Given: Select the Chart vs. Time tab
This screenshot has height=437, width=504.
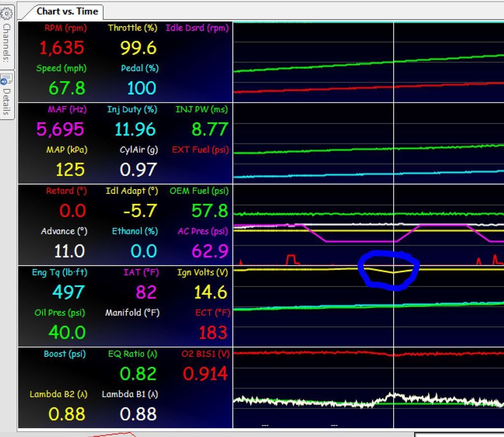Looking at the screenshot, I should 67,11.
